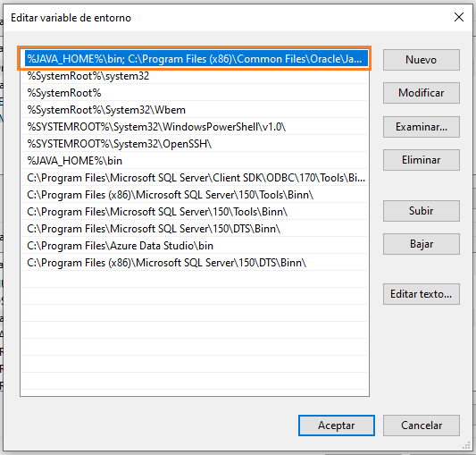Click the Eliminar button
476x455 pixels.
click(421, 160)
